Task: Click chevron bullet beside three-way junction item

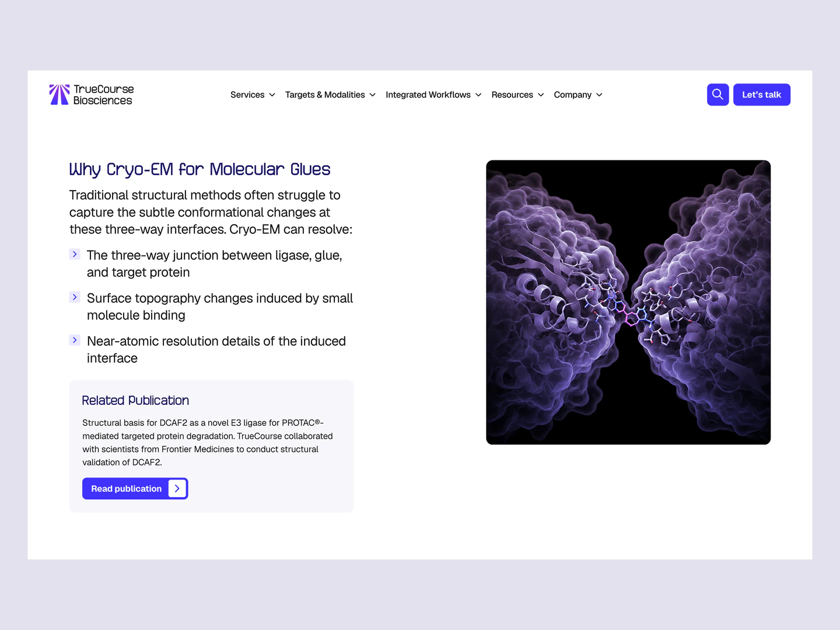Action: pos(75,254)
